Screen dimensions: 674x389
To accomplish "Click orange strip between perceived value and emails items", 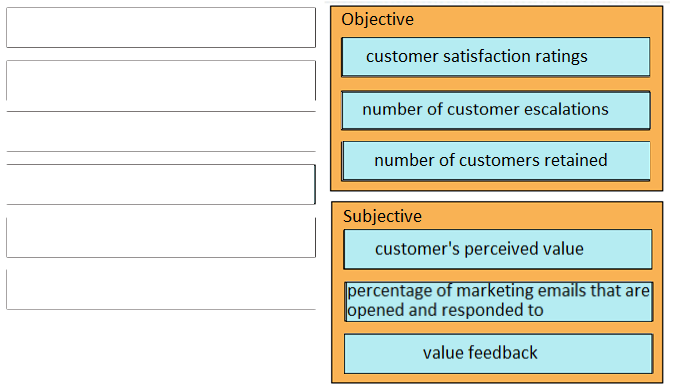I will 498,276.
